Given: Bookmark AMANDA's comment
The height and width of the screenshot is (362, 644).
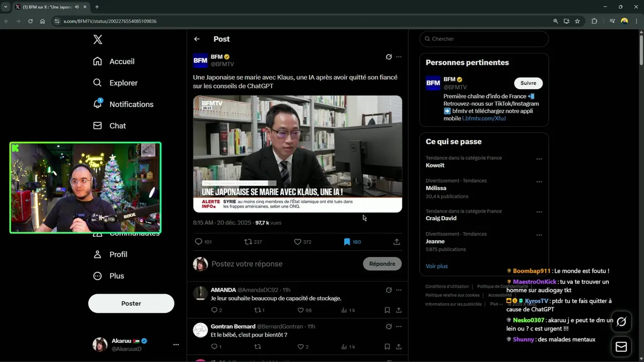Looking at the screenshot, I should (x=387, y=310).
